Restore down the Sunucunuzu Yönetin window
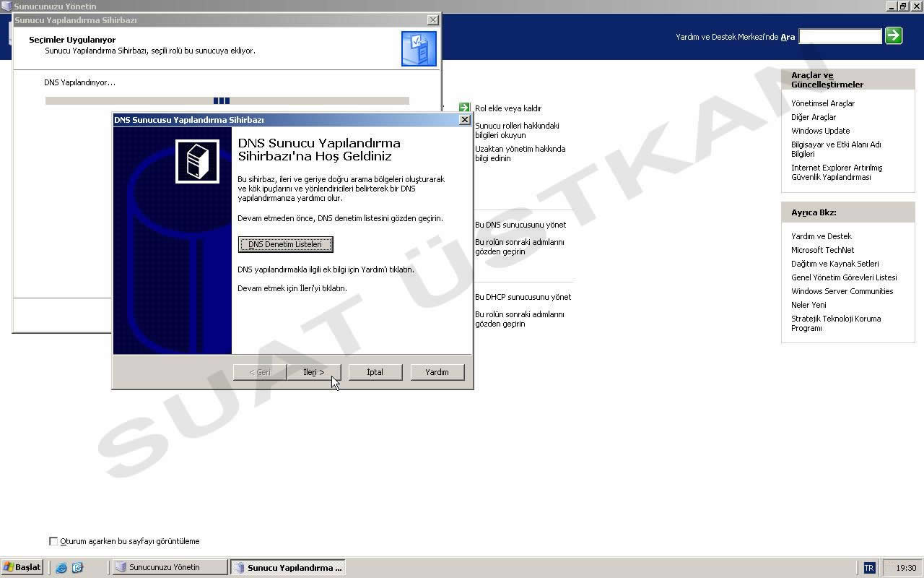924x578 pixels. pos(903,6)
